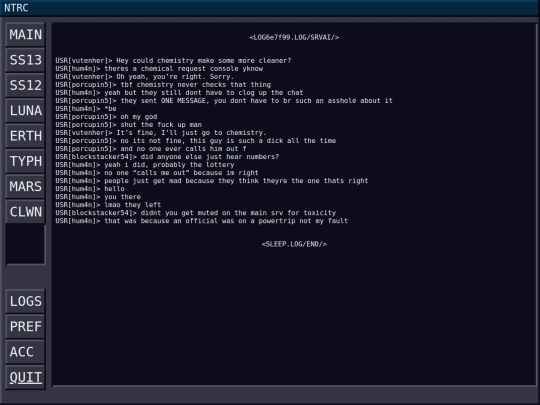Click the line about clogging up the chat

click(x=179, y=93)
